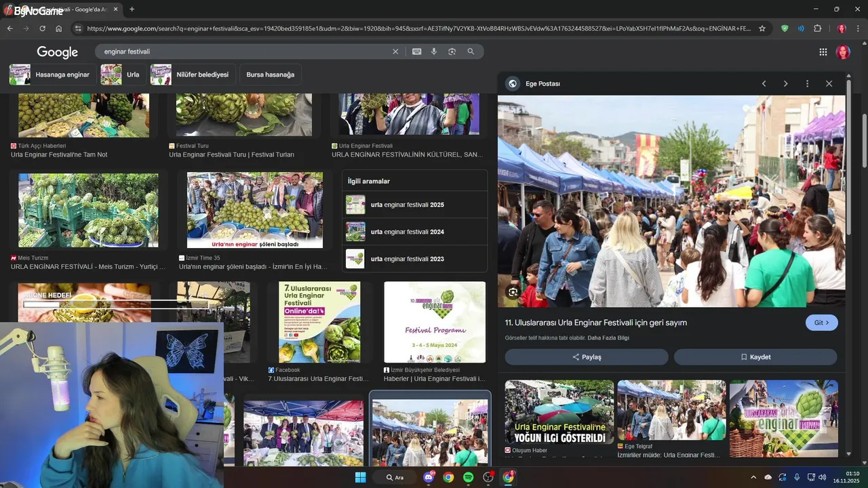Screen dimensions: 868x488
Task: Click the green shield extension icon
Action: (785, 28)
